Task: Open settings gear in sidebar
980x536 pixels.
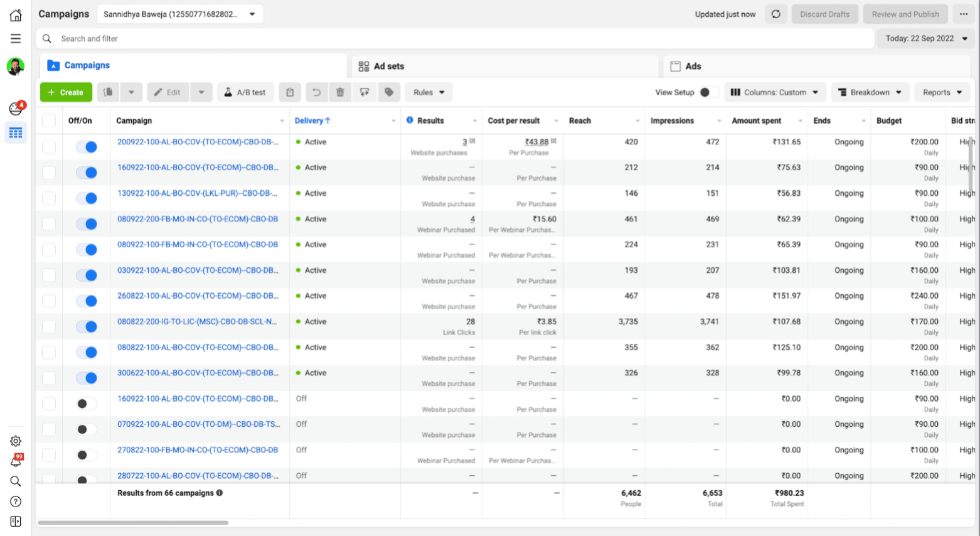Action: 16,441
